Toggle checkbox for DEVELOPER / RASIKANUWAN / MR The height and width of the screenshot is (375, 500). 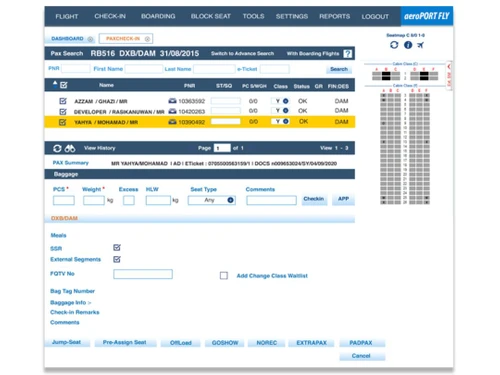click(63, 111)
